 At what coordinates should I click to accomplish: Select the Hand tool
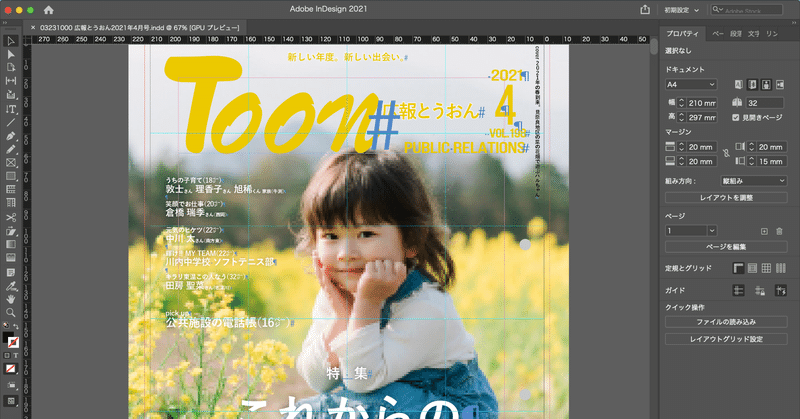click(x=11, y=299)
